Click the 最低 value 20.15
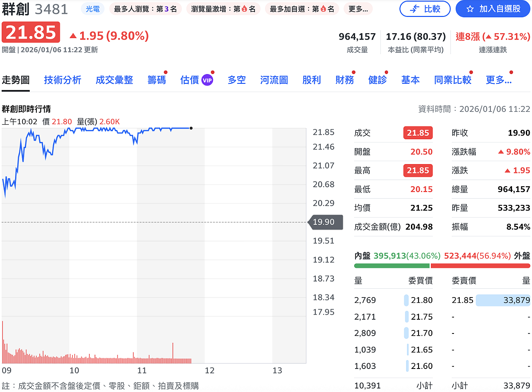 coord(421,189)
